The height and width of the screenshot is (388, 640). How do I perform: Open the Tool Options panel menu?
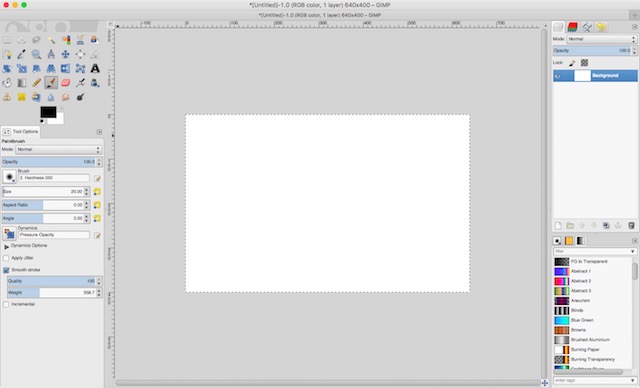[99, 132]
